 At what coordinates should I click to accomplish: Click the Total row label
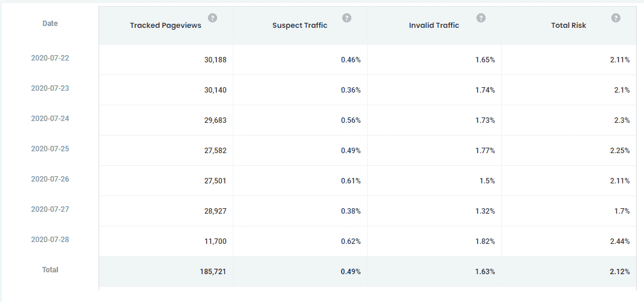(50, 270)
